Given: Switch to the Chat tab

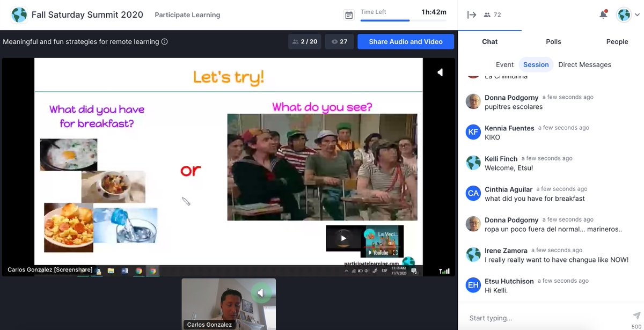Looking at the screenshot, I should pos(489,41).
